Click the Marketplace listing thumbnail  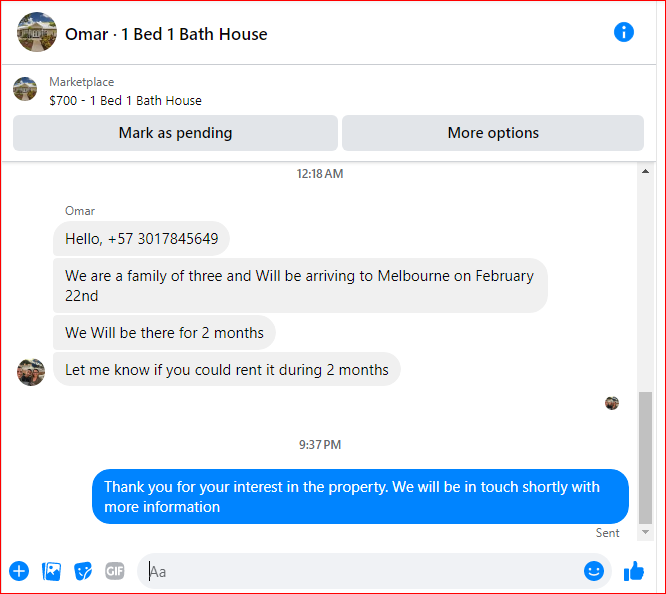(x=25, y=89)
